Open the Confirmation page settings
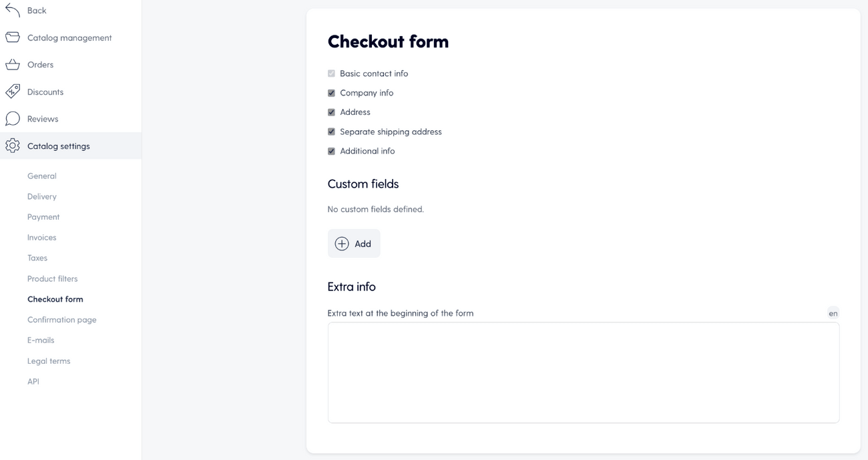This screenshot has width=868, height=460. 62,320
